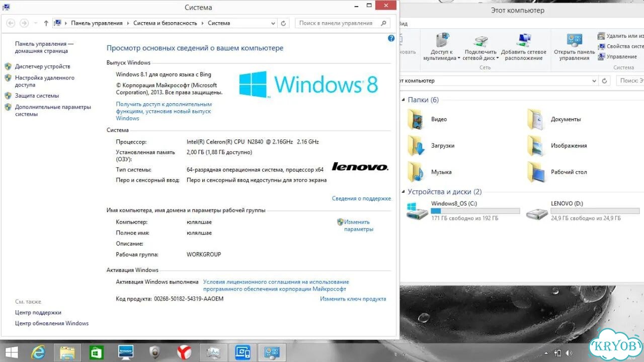Image resolution: width=644 pixels, height=362 pixels.
Task: Collapse the 'Папки (6)' group
Action: 404,100
